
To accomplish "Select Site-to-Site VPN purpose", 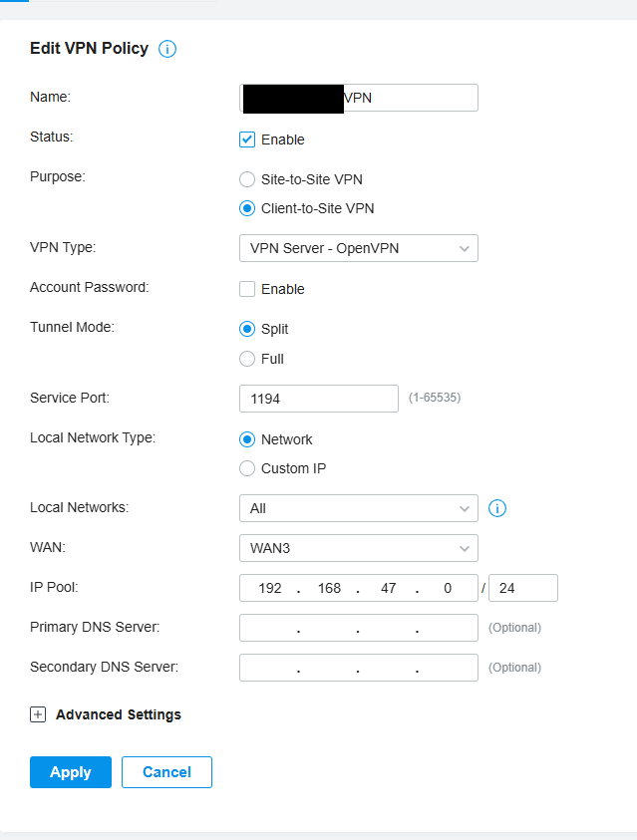I will point(247,179).
